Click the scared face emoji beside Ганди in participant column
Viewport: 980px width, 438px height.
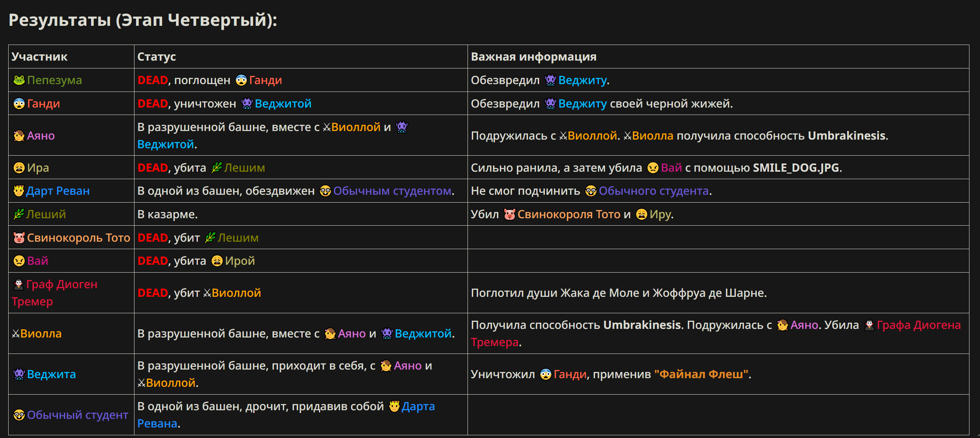click(x=19, y=104)
